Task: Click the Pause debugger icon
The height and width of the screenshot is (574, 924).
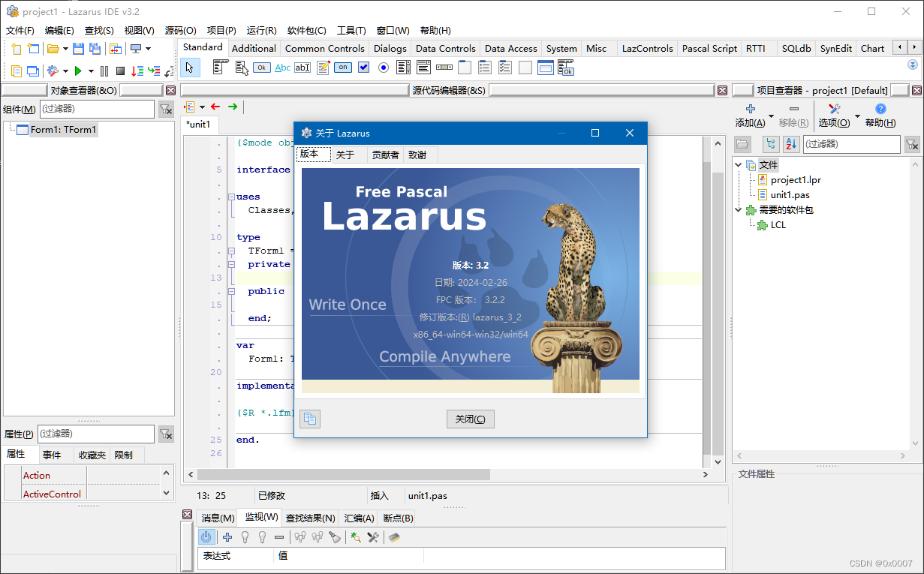Action: pyautogui.click(x=104, y=71)
